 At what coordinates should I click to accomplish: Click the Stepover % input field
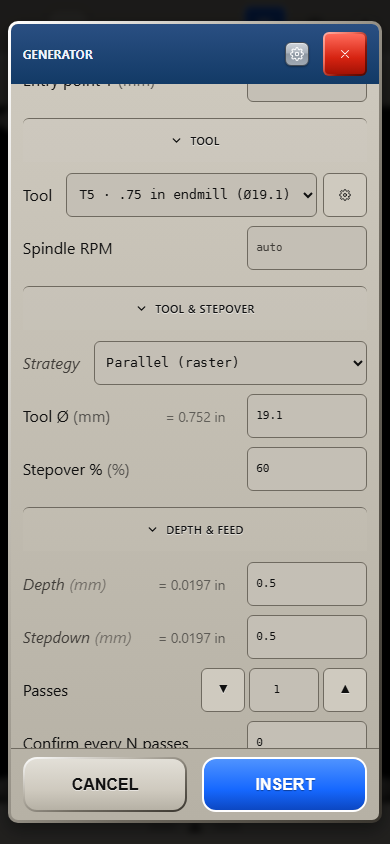(307, 469)
